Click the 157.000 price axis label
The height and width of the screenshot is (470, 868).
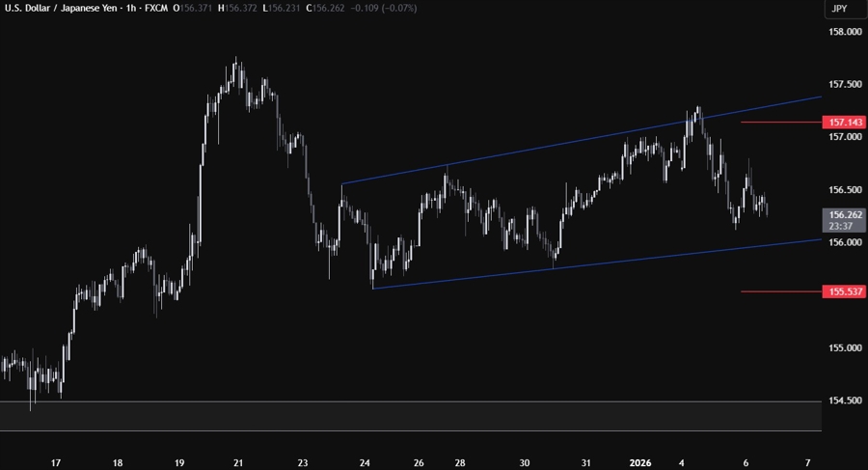(845, 137)
